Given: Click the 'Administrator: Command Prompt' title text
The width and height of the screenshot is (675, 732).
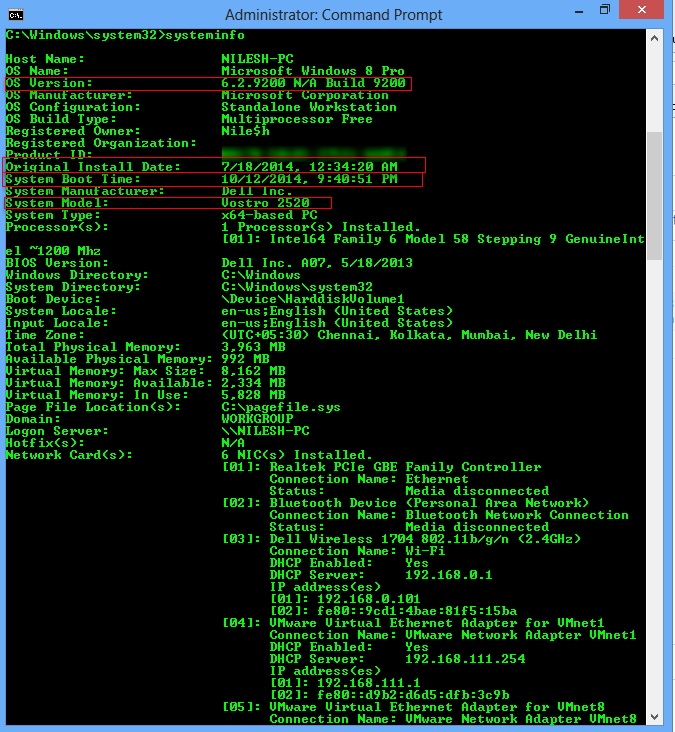Looking at the screenshot, I should click(x=333, y=15).
